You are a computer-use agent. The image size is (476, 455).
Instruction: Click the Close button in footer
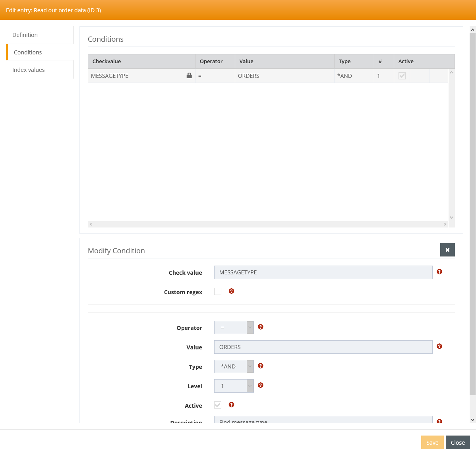pyautogui.click(x=457, y=442)
